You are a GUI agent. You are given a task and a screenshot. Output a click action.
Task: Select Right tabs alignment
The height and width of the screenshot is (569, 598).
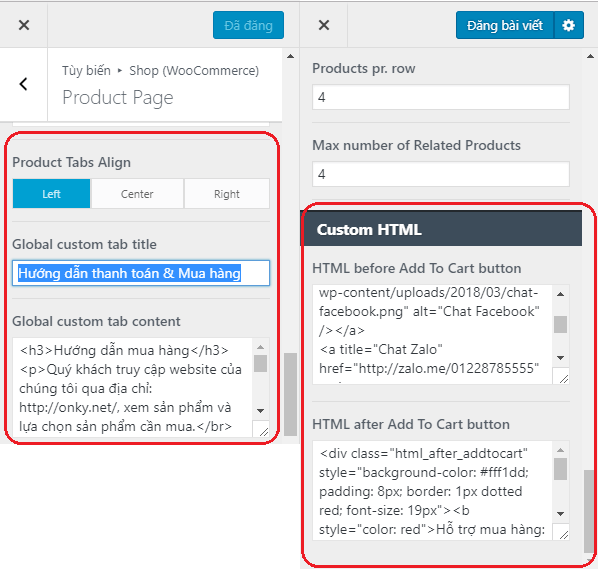coord(227,194)
